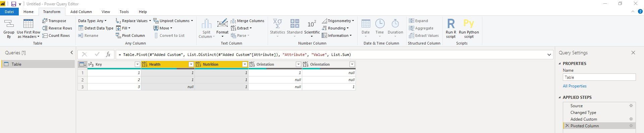Click Detect Data Type

pyautogui.click(x=96, y=28)
